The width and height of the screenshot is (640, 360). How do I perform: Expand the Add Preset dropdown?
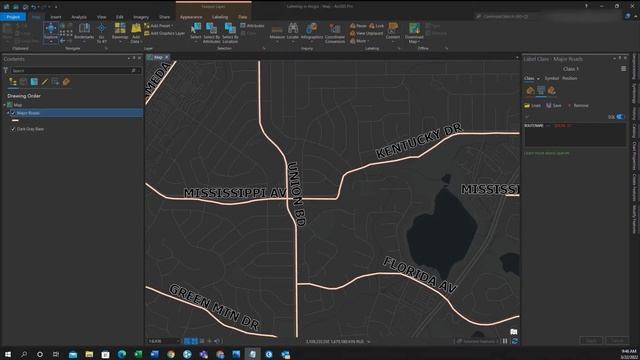(172, 26)
